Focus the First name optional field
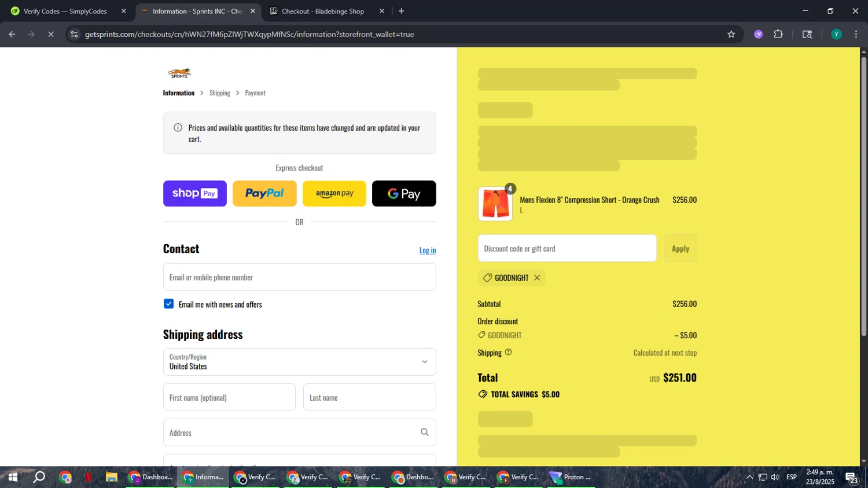 click(229, 398)
